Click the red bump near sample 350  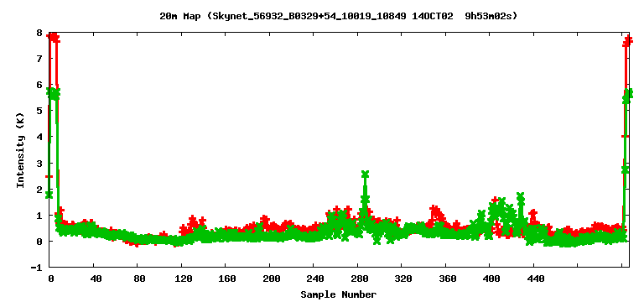point(435,211)
